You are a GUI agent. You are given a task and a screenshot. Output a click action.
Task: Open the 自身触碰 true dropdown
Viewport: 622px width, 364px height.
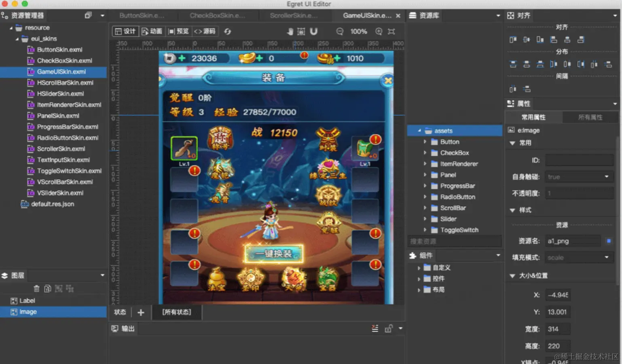tap(579, 177)
